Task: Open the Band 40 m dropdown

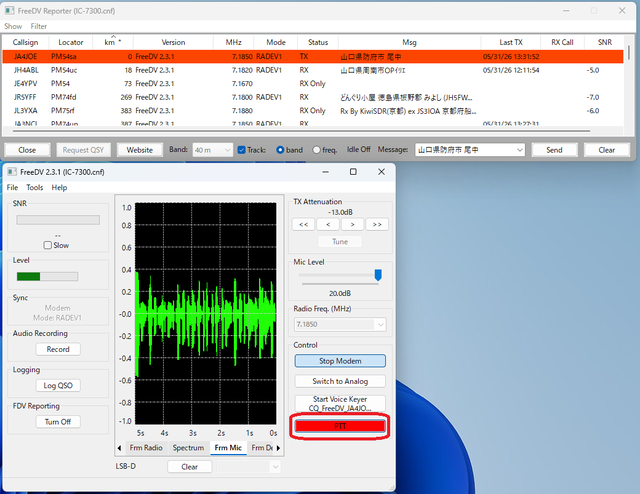Action: point(212,150)
